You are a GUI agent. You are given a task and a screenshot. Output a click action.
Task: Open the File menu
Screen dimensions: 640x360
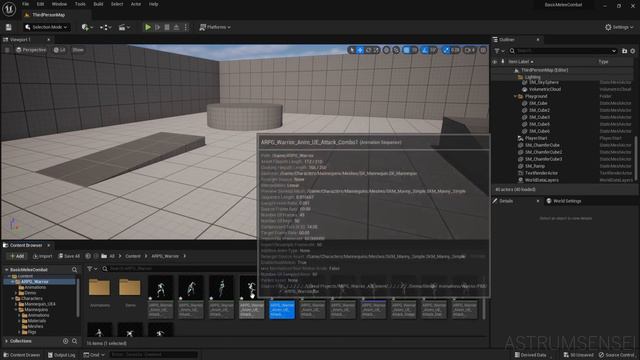[25, 4]
